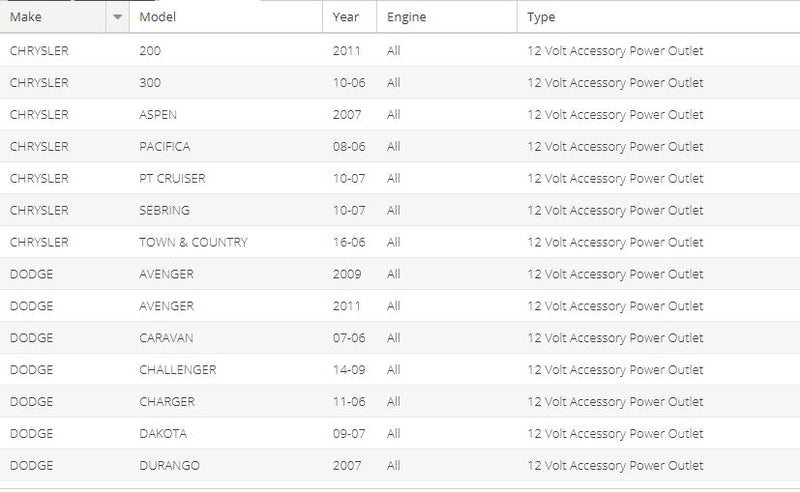The width and height of the screenshot is (800, 492).
Task: Select the PT CRUISER row
Action: [x=400, y=178]
